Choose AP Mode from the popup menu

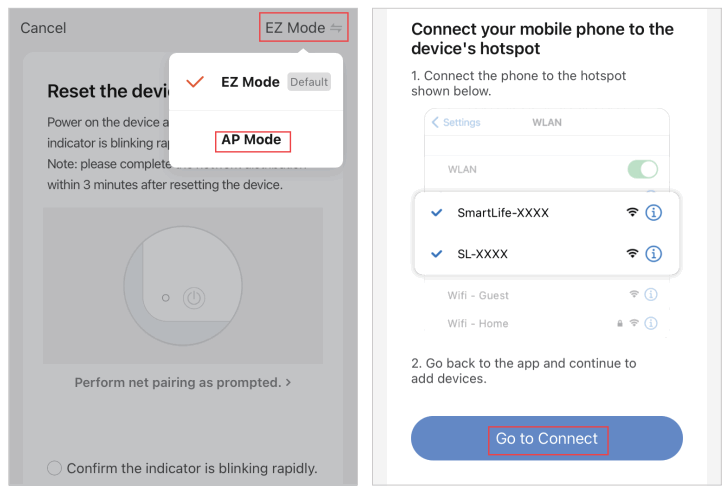(x=252, y=140)
